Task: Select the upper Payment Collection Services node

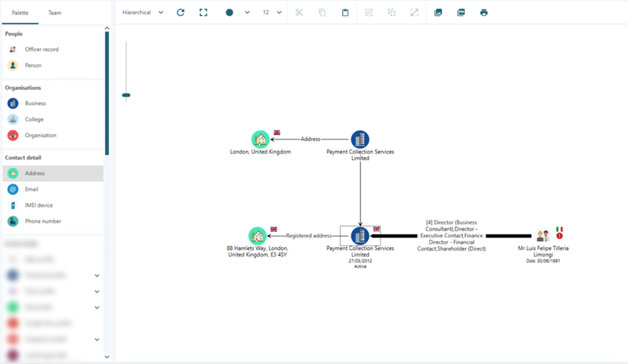Action: [360, 140]
